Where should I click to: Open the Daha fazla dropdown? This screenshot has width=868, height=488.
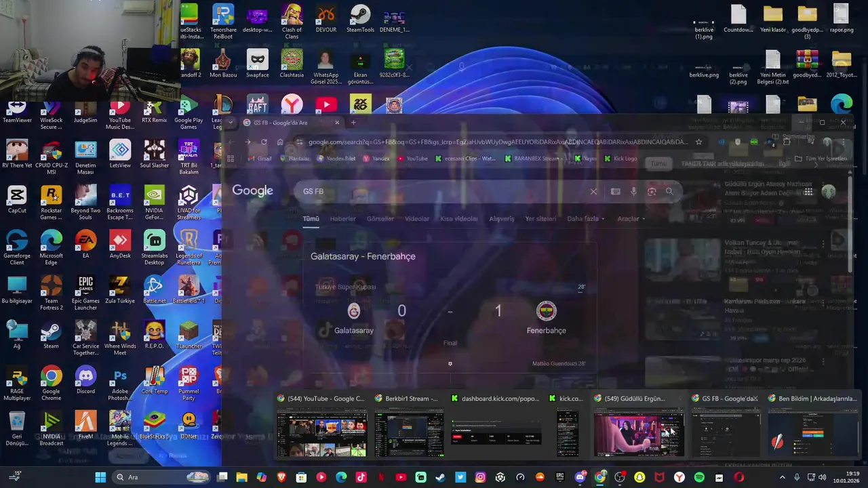coord(586,219)
